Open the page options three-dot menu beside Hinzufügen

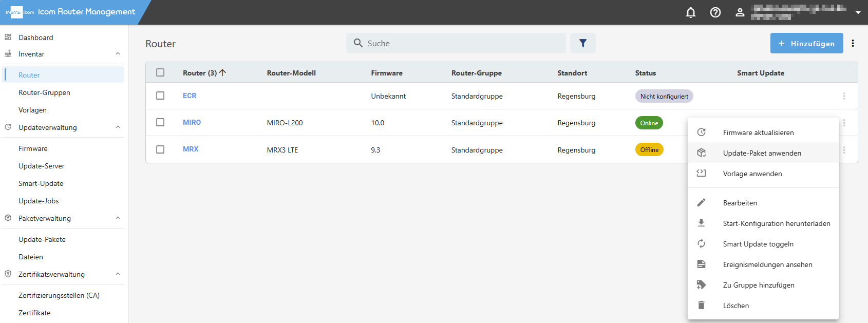[x=853, y=43]
